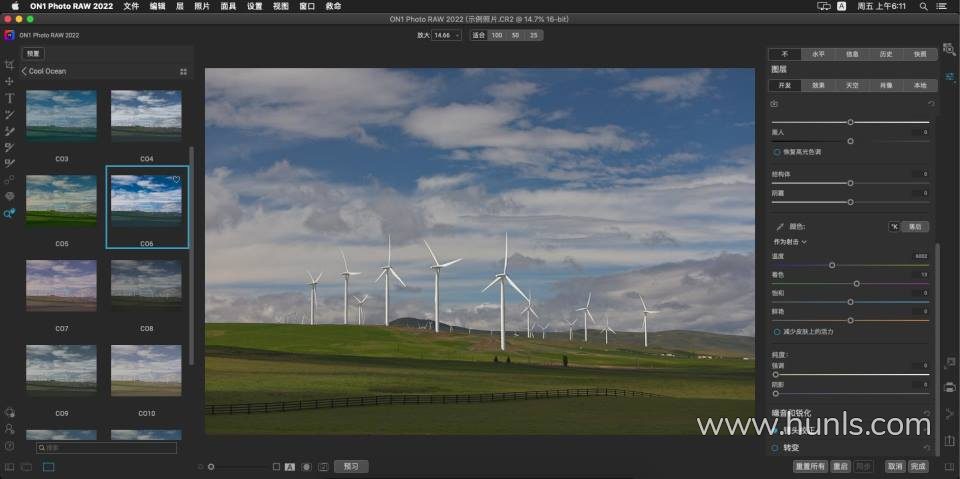Image resolution: width=960 pixels, height=479 pixels.
Task: Open the 作为制击 white balance dropdown
Action: (x=789, y=242)
